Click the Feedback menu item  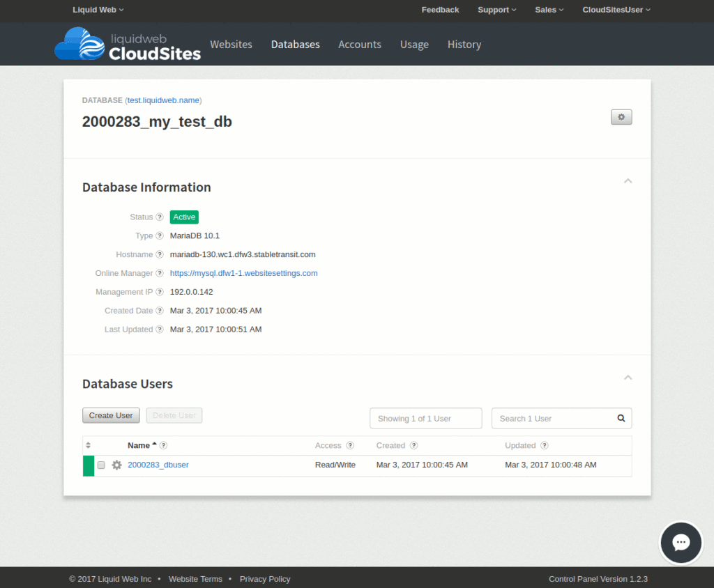(x=440, y=10)
